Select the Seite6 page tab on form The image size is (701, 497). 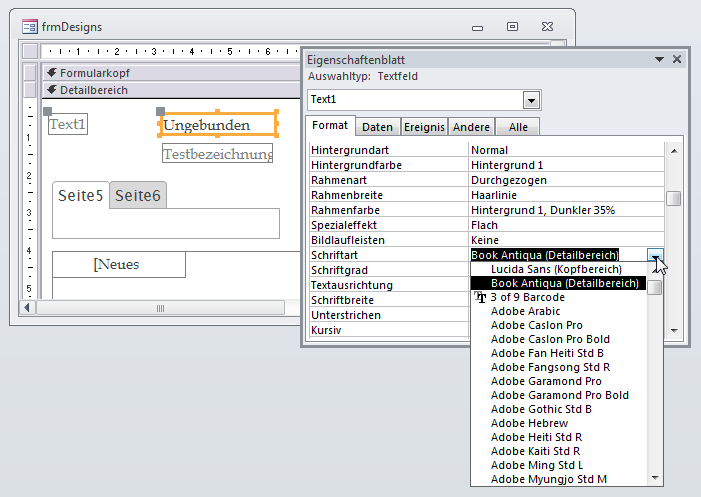[138, 196]
